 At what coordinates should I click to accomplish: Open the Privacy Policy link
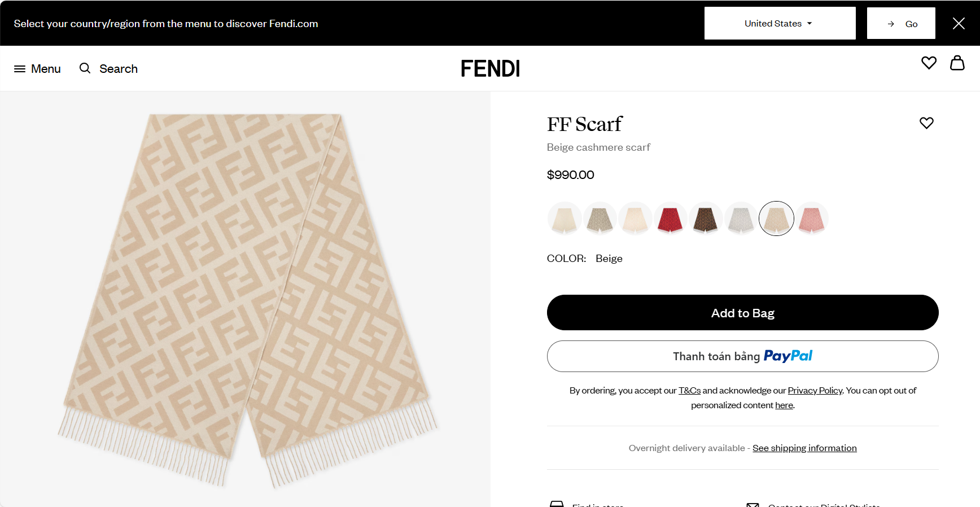click(x=815, y=391)
